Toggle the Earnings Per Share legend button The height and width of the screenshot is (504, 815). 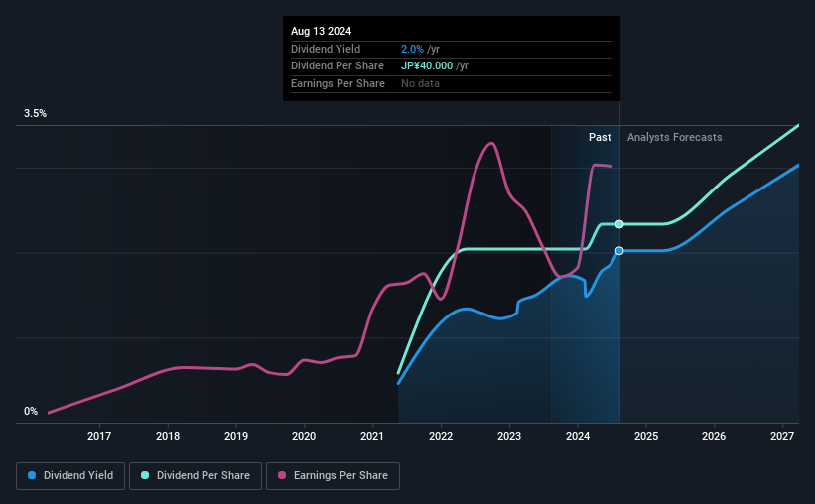[x=333, y=476]
